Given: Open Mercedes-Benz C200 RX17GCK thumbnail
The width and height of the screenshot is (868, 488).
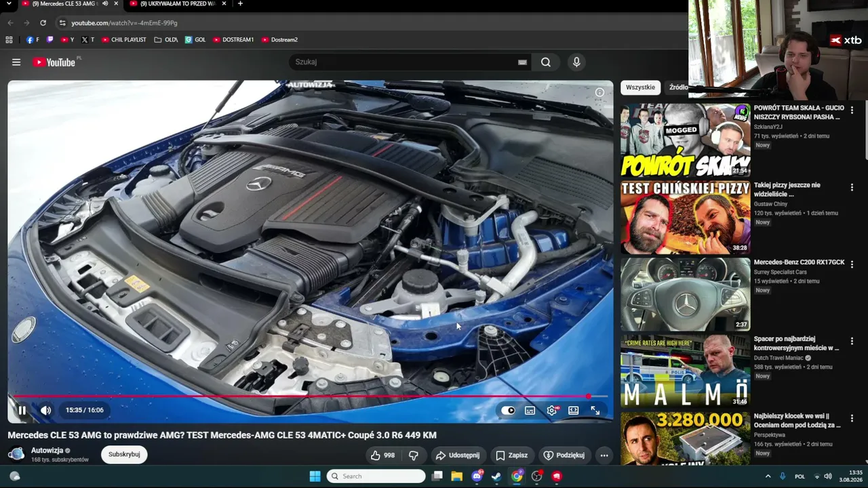Looking at the screenshot, I should point(686,294).
